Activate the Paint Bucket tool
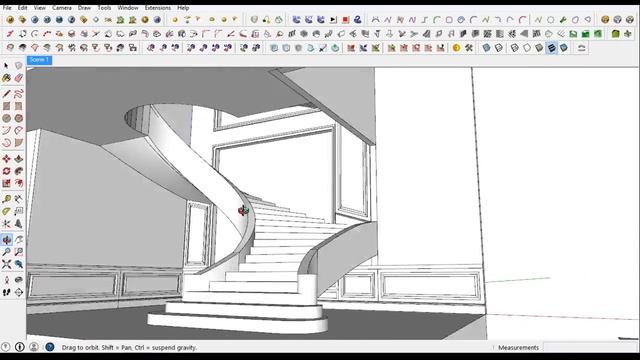640x360 pixels. click(6, 78)
